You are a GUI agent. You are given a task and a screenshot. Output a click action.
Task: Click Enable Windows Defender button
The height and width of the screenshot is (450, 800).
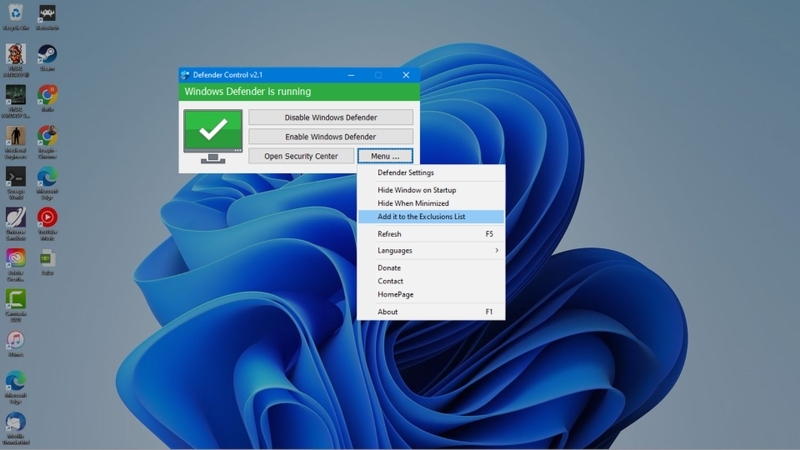[x=331, y=137]
